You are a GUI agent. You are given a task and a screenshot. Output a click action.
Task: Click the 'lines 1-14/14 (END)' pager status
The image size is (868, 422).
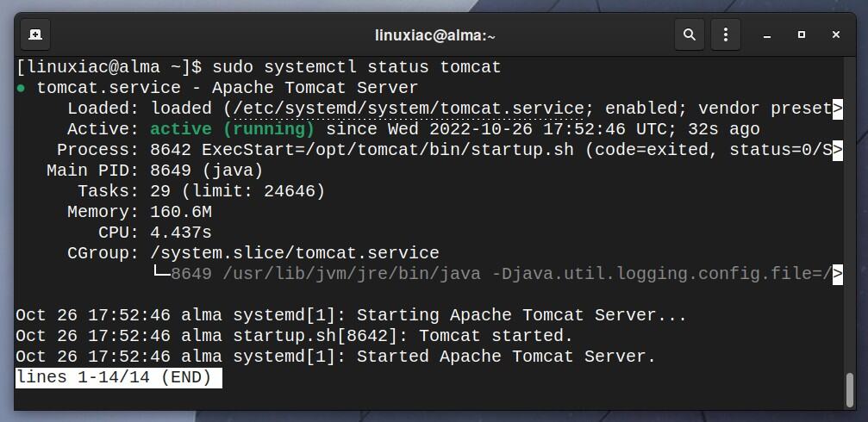(118, 378)
